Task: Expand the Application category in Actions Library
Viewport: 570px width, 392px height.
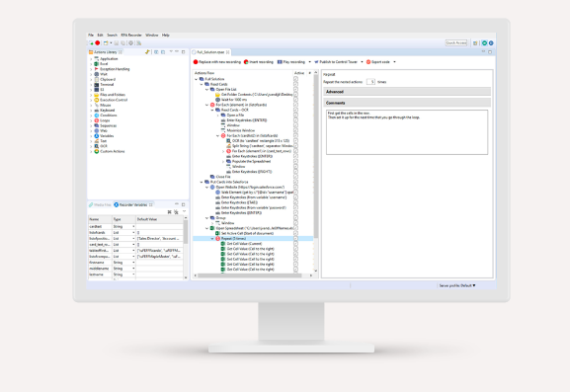Action: pyautogui.click(x=91, y=58)
